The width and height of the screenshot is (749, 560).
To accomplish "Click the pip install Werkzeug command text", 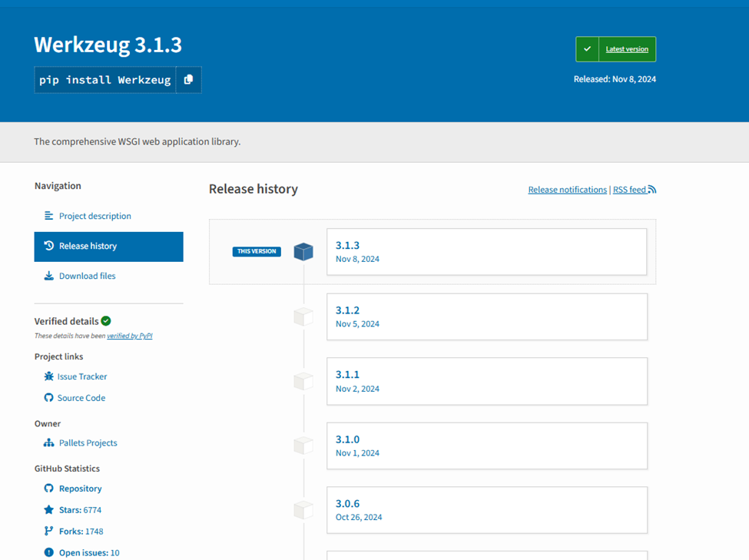I will point(105,80).
